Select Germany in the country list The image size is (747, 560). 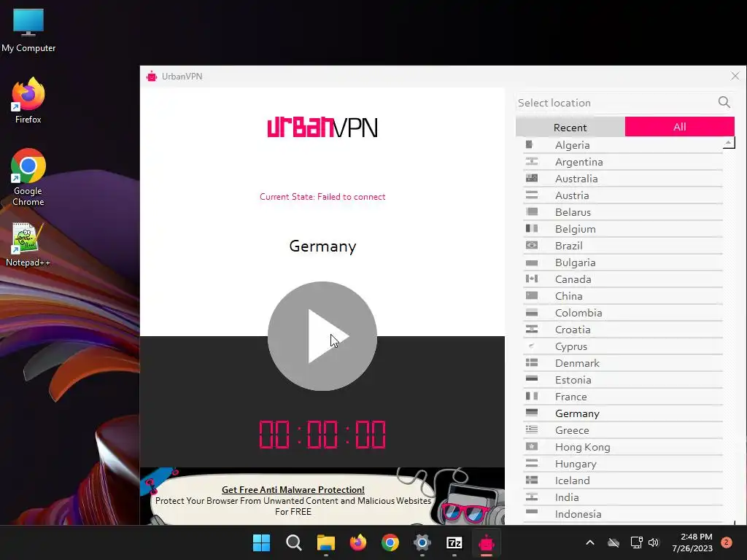[x=623, y=413]
